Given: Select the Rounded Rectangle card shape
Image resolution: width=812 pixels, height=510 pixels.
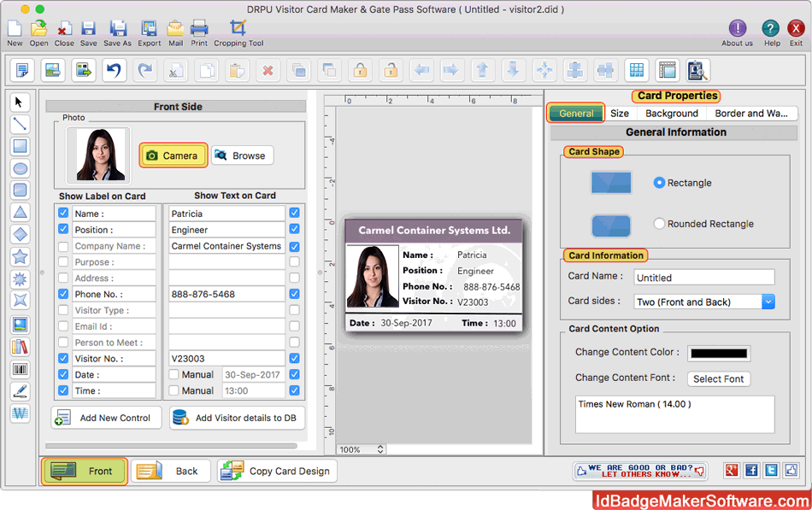Looking at the screenshot, I should (x=659, y=224).
